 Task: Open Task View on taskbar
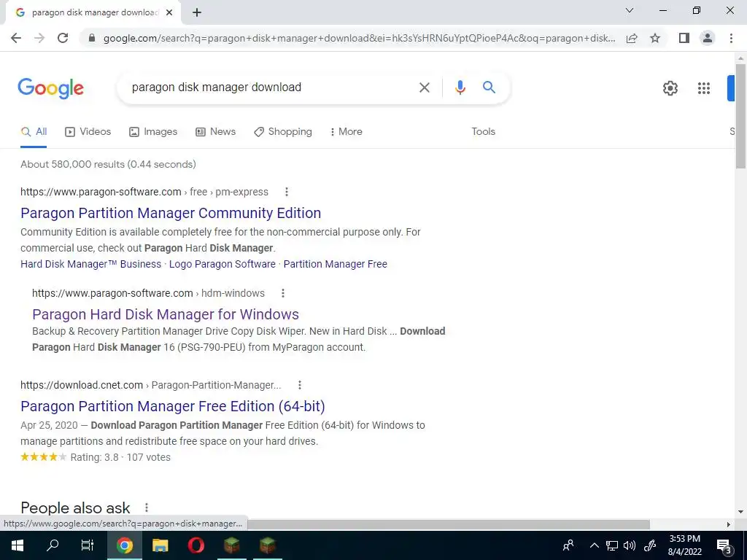coord(88,545)
